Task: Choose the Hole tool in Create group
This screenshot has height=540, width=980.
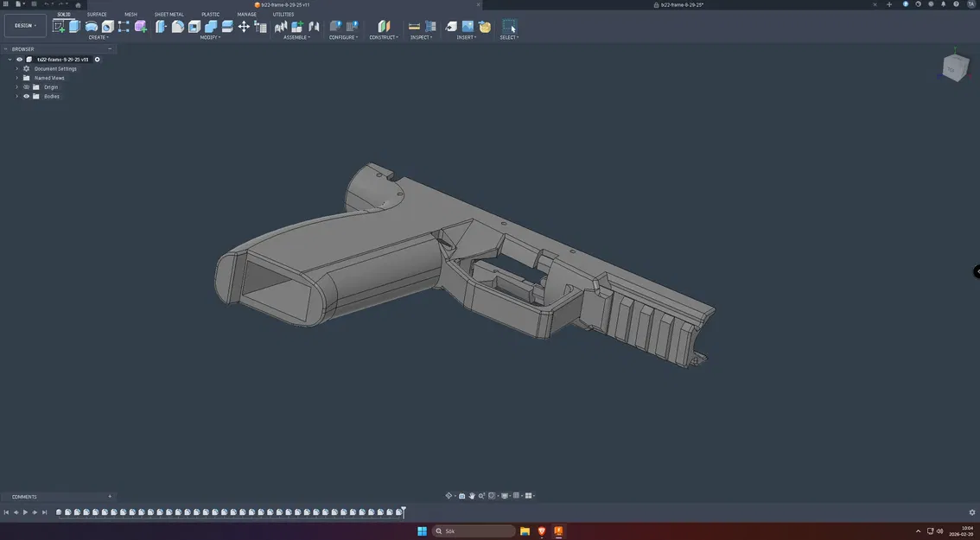Action: 107,26
